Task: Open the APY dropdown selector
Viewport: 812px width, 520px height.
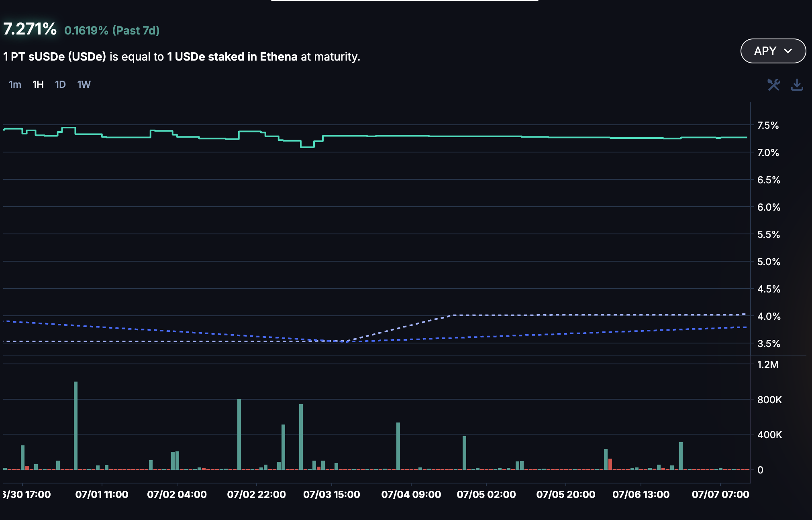Action: coord(773,51)
